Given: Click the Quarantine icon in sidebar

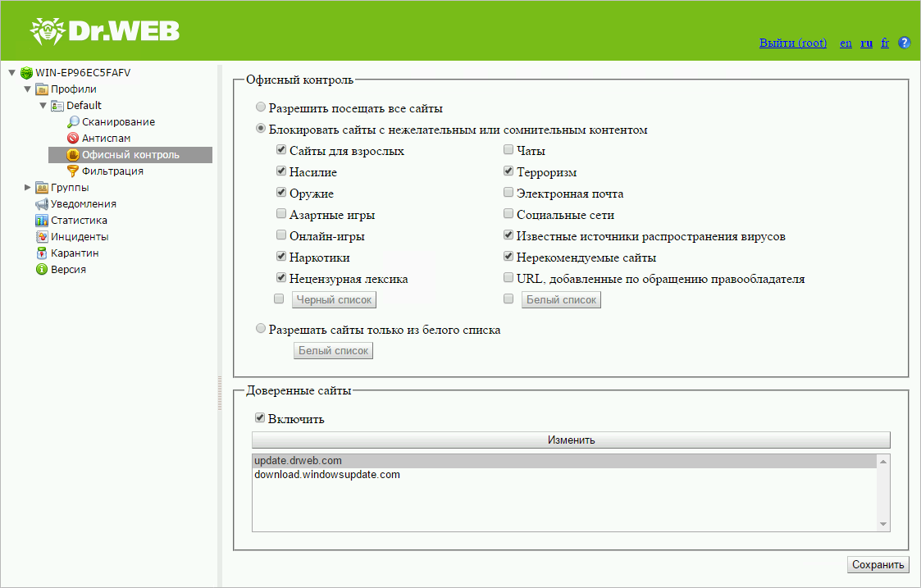Looking at the screenshot, I should [42, 253].
